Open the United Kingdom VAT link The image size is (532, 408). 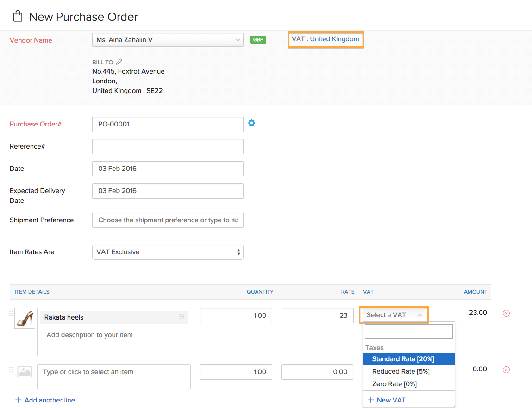(334, 39)
